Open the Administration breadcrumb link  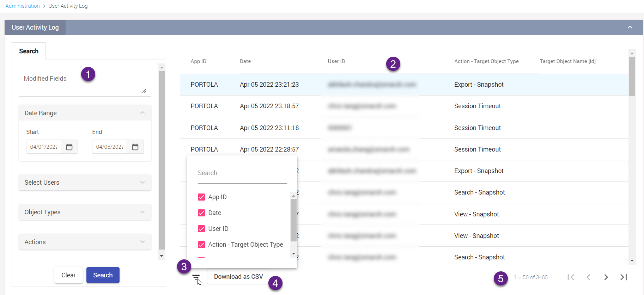(x=23, y=6)
